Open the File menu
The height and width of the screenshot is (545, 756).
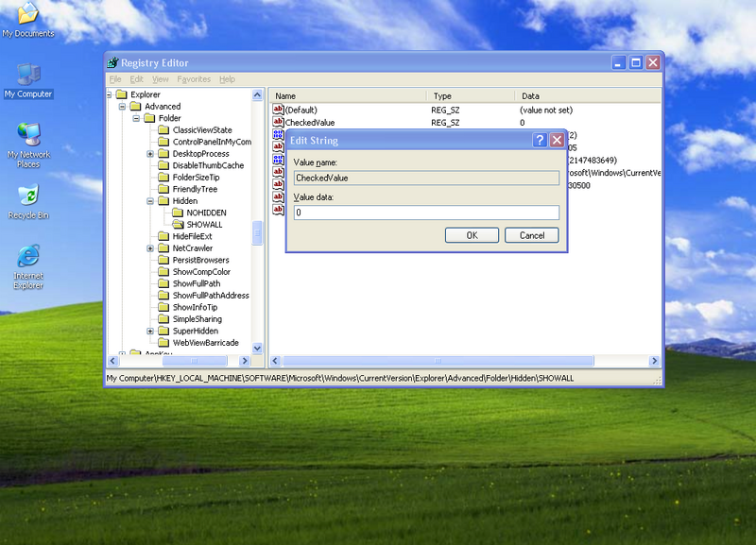click(x=115, y=79)
